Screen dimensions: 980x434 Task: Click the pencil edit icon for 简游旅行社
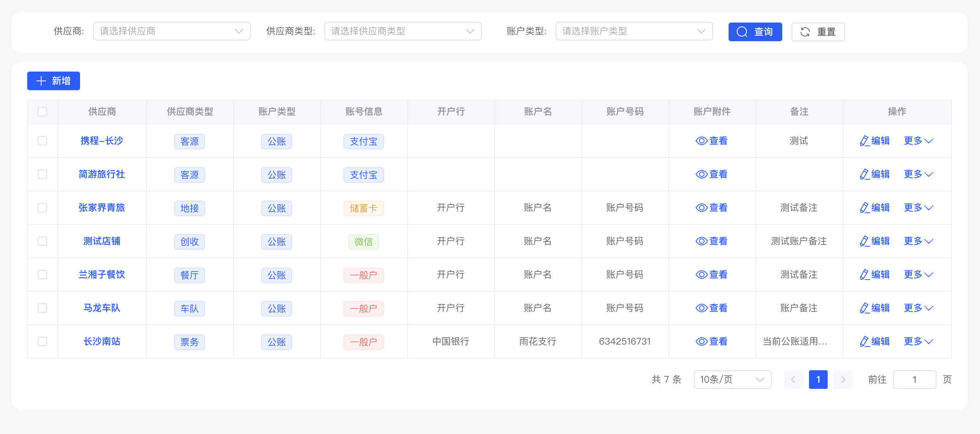(864, 174)
